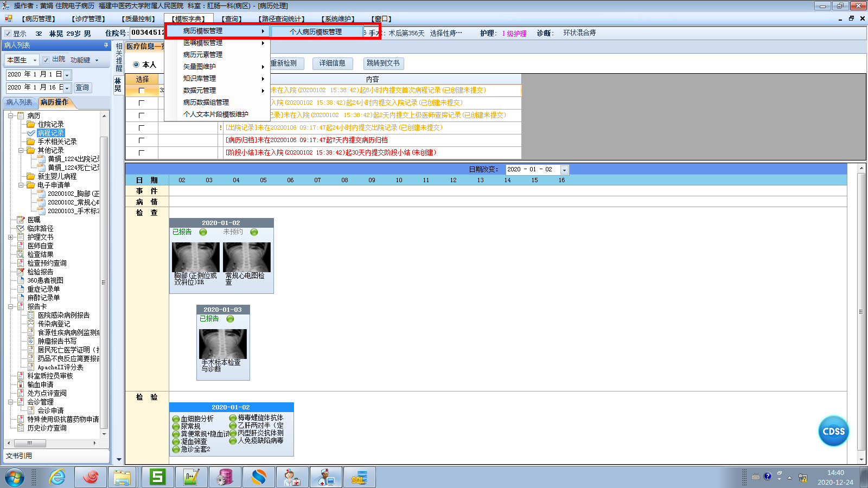Open the file explorer taskbar icon
Viewport: 868px width, 488px height.
pos(123,477)
